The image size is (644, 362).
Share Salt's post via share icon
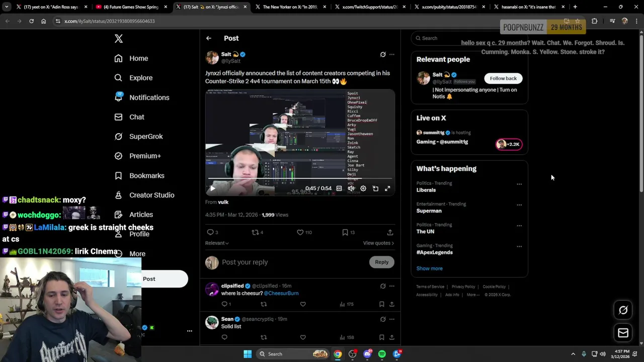390,232
